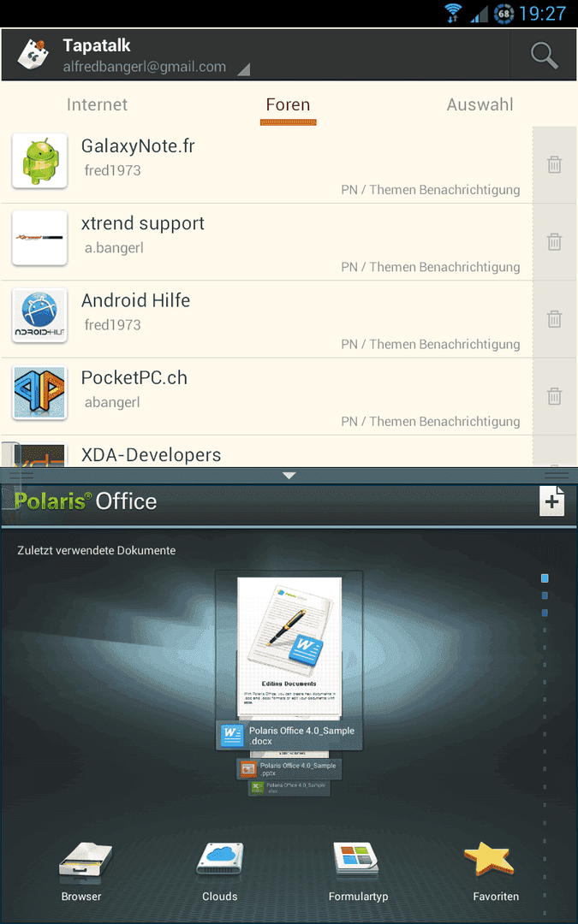
Task: Create new document with Polaris plus icon
Action: click(x=552, y=500)
